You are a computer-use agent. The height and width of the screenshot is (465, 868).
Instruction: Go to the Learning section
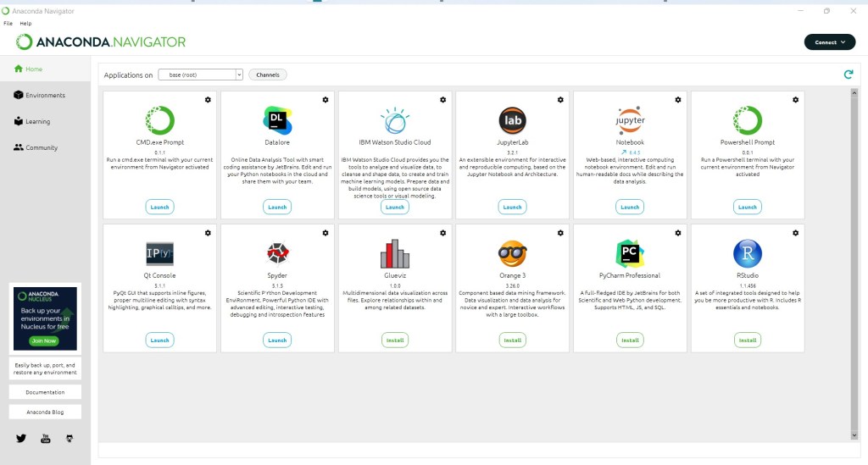point(37,121)
